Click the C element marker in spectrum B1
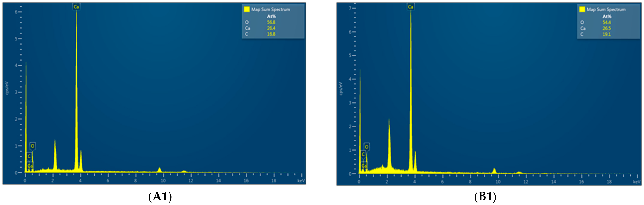 [363, 154]
